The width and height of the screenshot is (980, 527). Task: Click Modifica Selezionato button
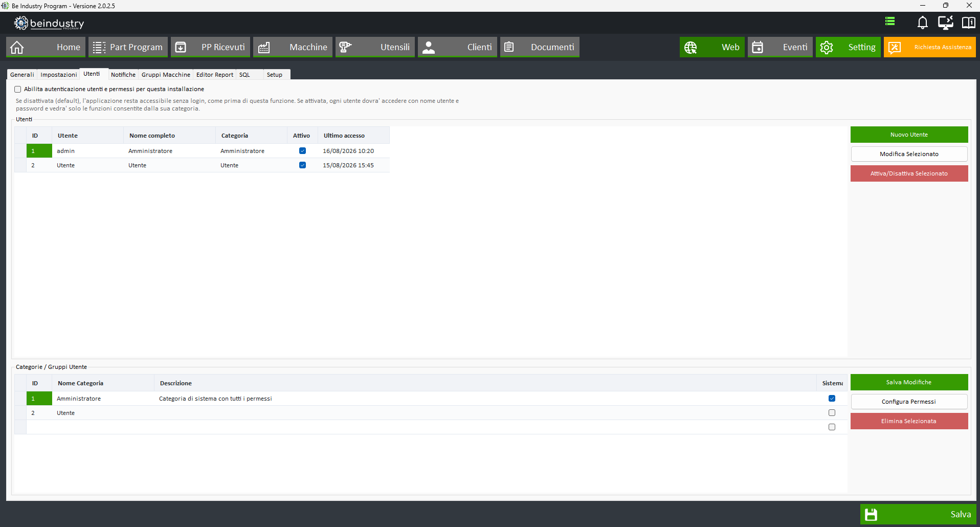point(909,154)
